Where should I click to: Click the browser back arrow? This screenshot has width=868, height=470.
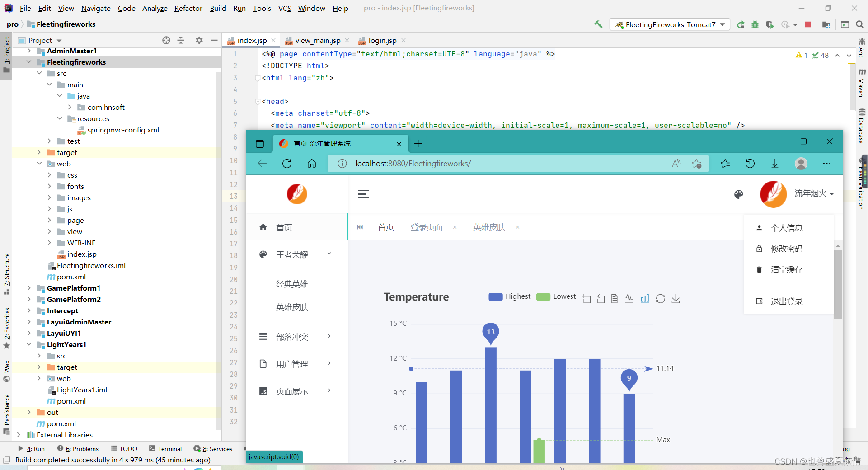(x=262, y=164)
